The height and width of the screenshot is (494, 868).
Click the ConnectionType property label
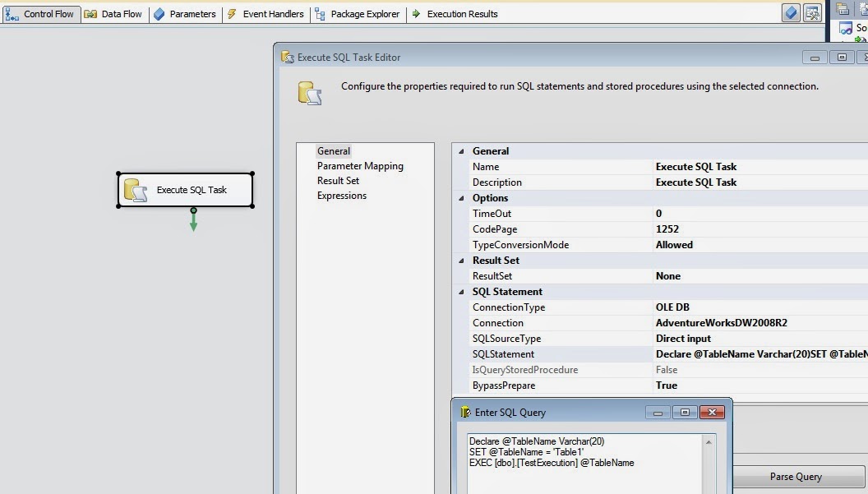click(509, 307)
